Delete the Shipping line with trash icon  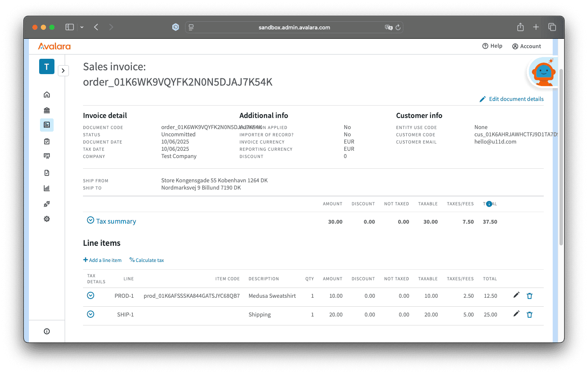click(x=530, y=315)
